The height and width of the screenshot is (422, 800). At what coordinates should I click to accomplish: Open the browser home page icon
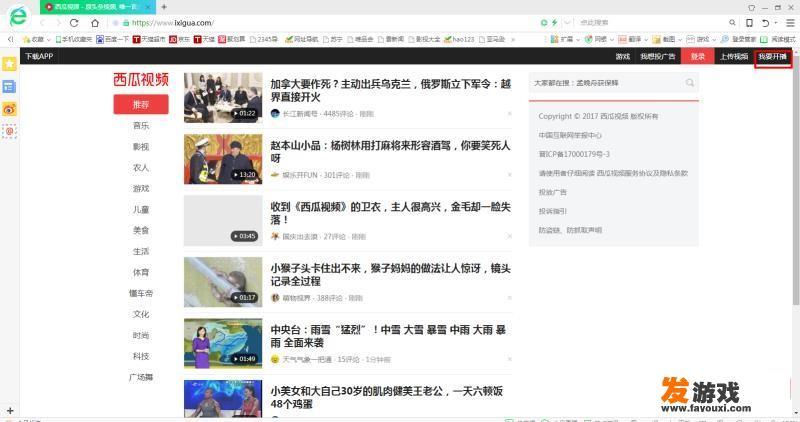95,23
